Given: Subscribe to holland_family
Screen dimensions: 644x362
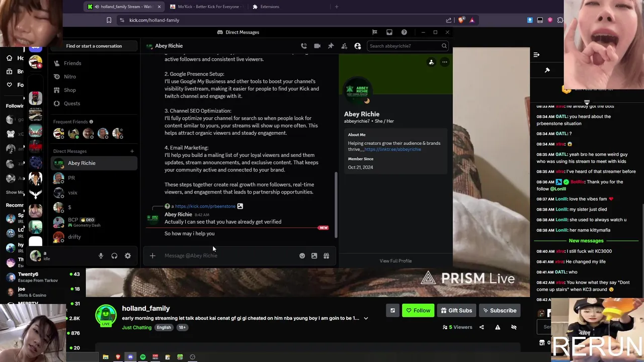Looking at the screenshot, I should [x=500, y=311].
